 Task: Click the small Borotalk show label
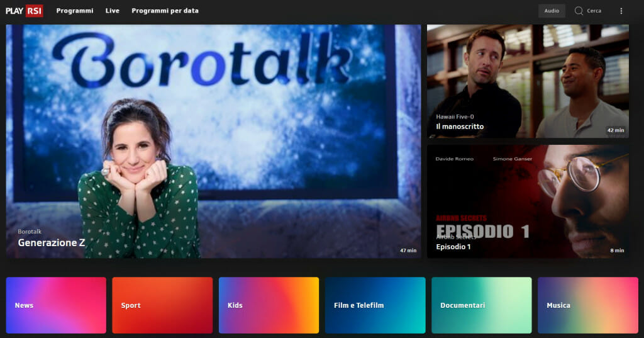coord(30,232)
